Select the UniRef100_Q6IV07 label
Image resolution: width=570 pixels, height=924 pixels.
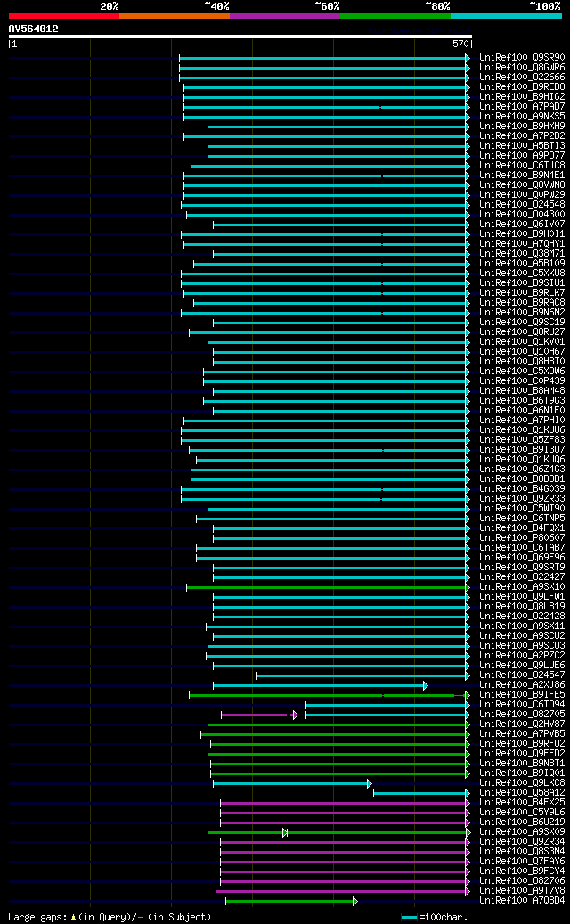click(x=522, y=225)
